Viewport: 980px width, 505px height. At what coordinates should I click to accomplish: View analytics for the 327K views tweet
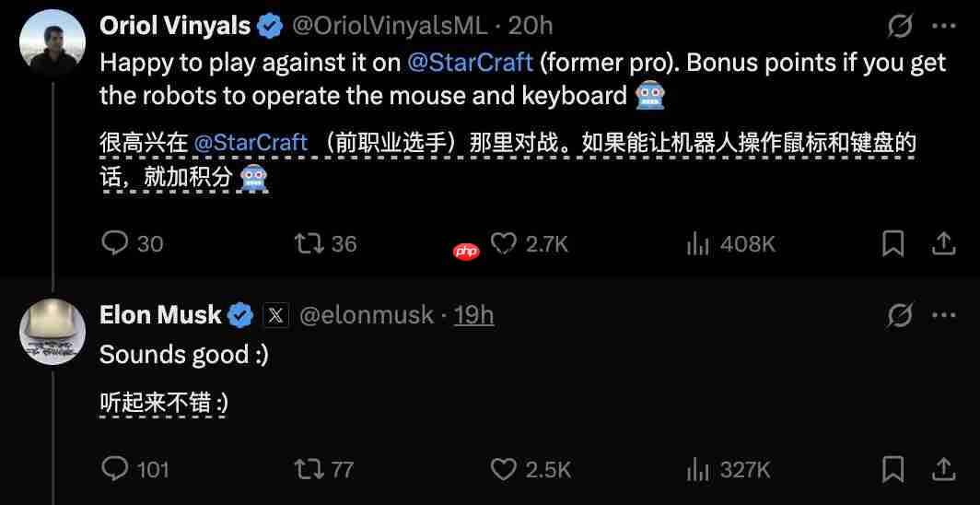697,469
